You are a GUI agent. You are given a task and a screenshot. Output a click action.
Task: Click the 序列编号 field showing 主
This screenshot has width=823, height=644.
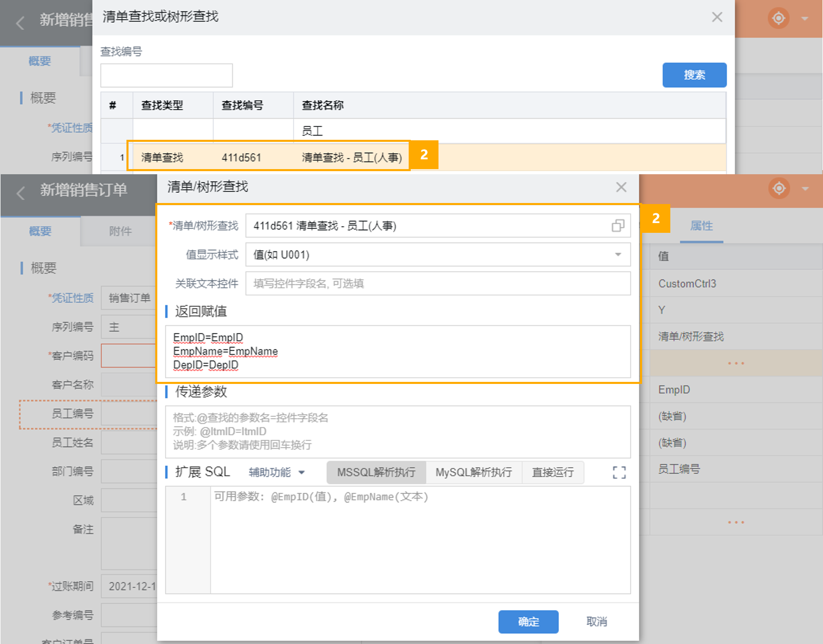pyautogui.click(x=129, y=327)
